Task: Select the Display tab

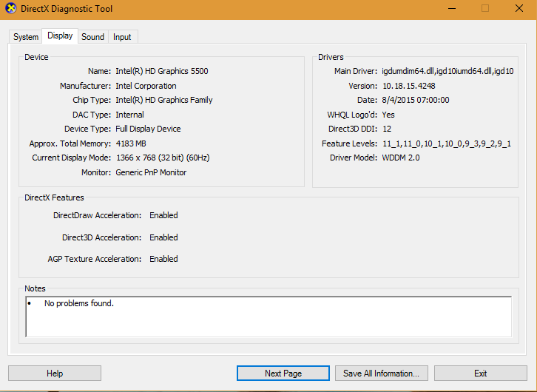Action: point(60,36)
